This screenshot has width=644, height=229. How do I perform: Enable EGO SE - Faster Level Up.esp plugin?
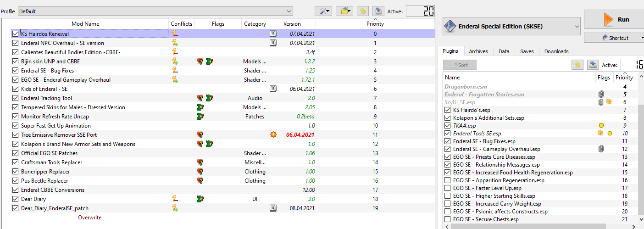[448, 188]
